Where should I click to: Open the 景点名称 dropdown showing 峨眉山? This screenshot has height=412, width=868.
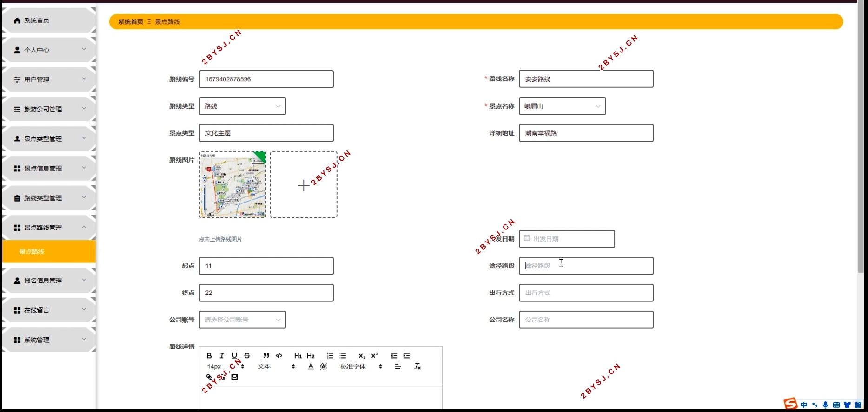tap(562, 106)
